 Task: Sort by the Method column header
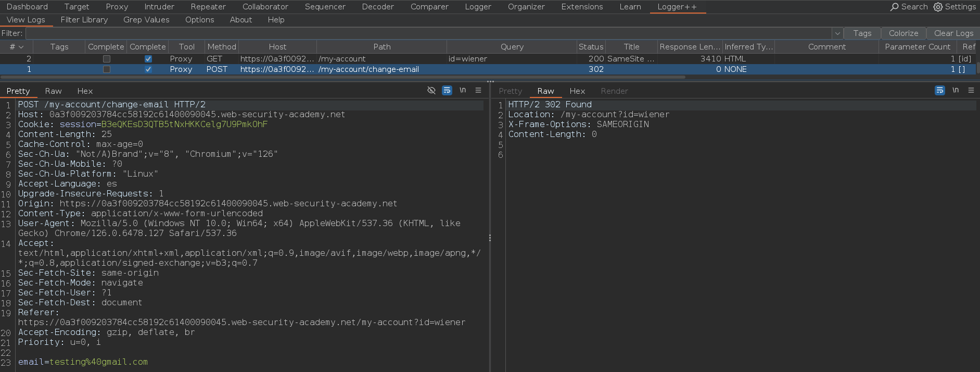(222, 47)
